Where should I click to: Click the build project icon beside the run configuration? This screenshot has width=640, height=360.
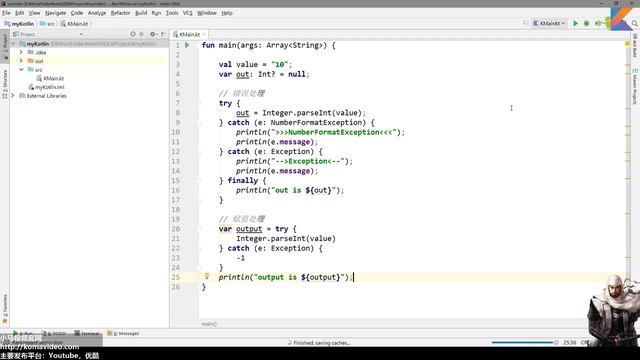[x=526, y=23]
